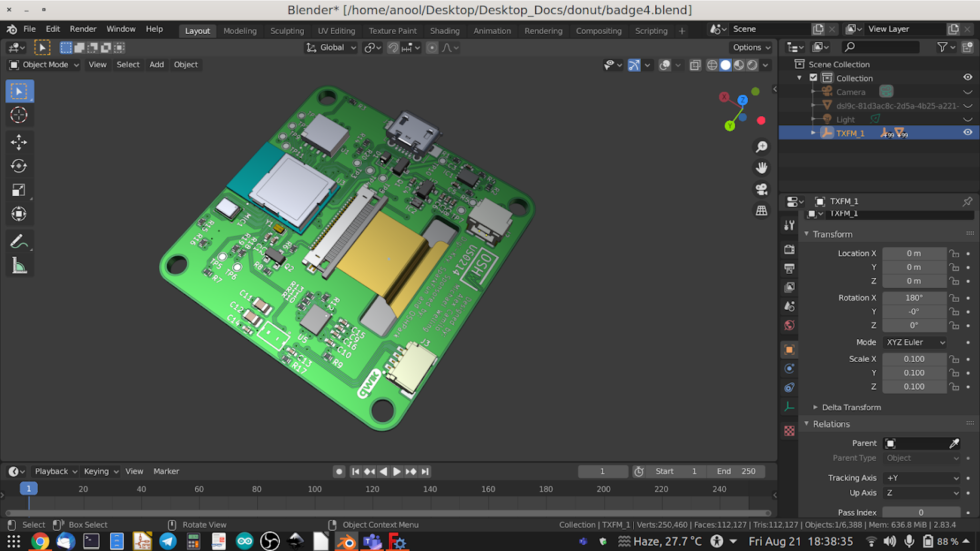Image resolution: width=980 pixels, height=551 pixels.
Task: Open the Render menu
Action: coord(83,29)
